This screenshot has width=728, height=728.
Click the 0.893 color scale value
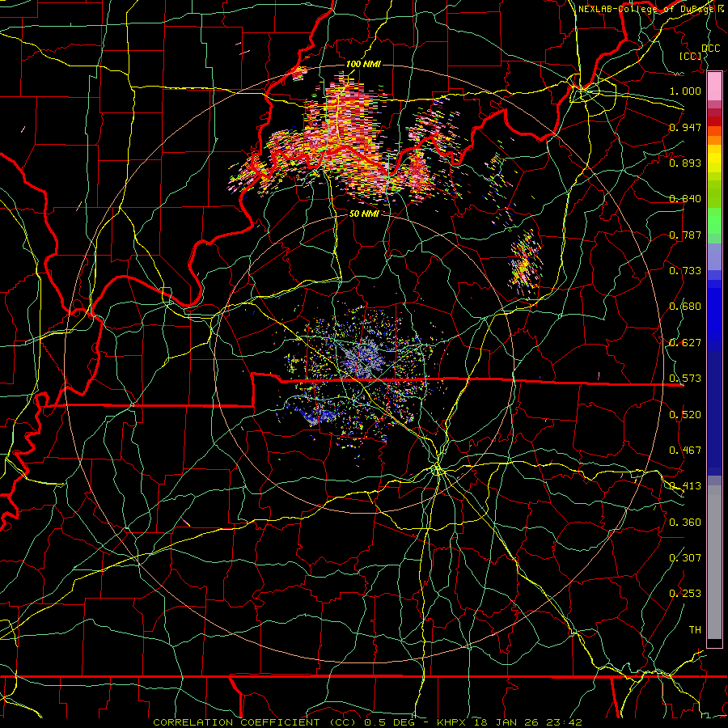pyautogui.click(x=685, y=163)
